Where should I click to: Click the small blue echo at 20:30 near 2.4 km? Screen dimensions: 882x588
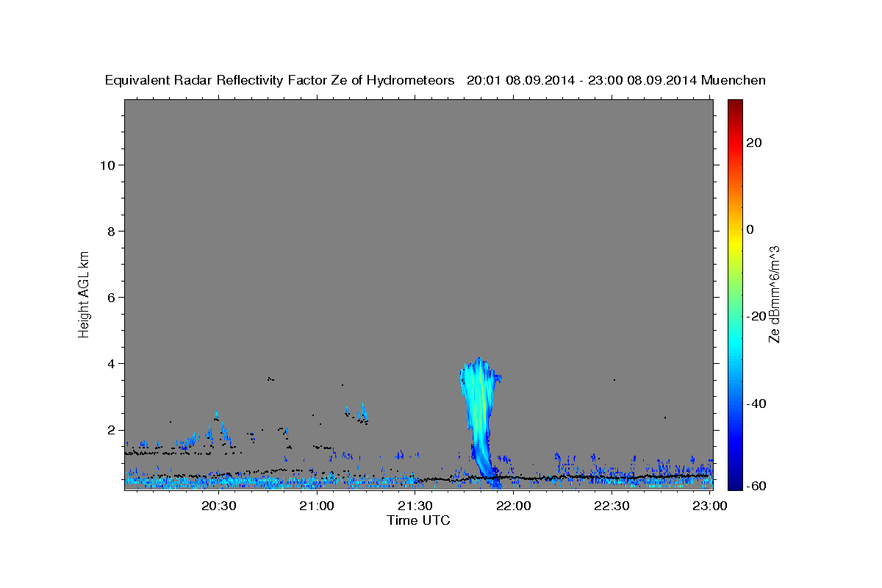coord(217,415)
